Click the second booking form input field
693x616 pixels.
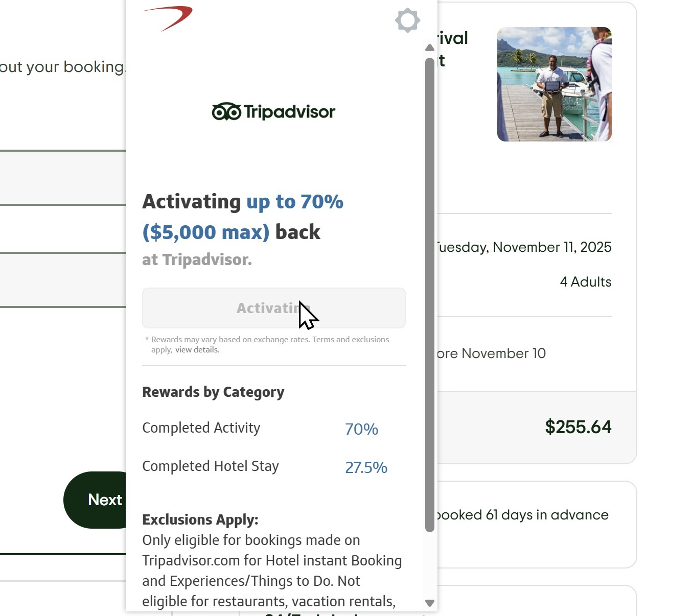(62, 280)
